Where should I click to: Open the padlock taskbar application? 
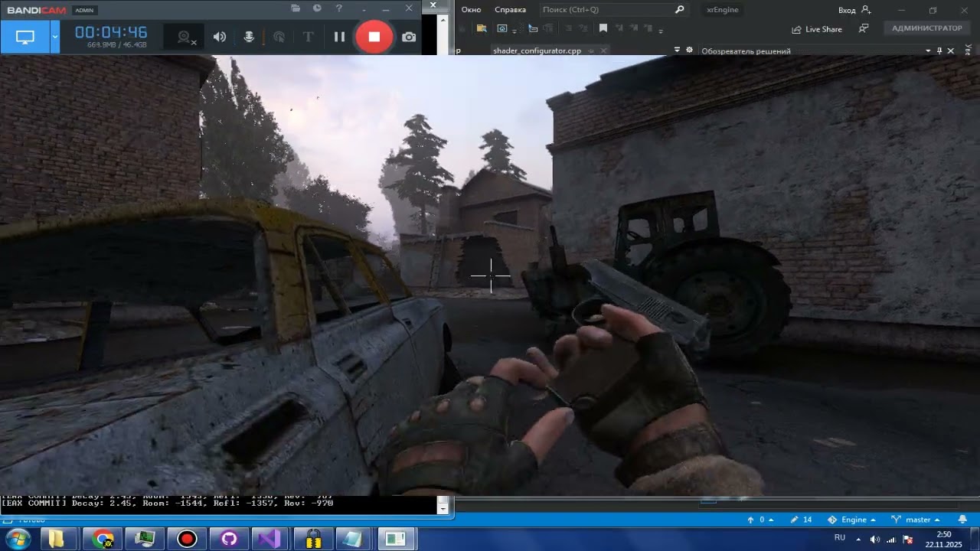(313, 539)
